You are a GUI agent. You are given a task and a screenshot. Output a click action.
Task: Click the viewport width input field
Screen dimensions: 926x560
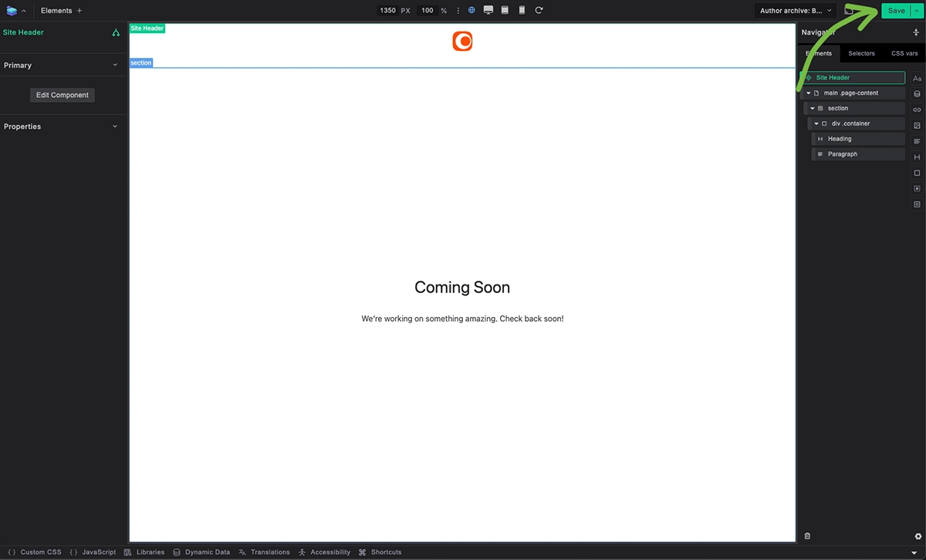point(387,11)
